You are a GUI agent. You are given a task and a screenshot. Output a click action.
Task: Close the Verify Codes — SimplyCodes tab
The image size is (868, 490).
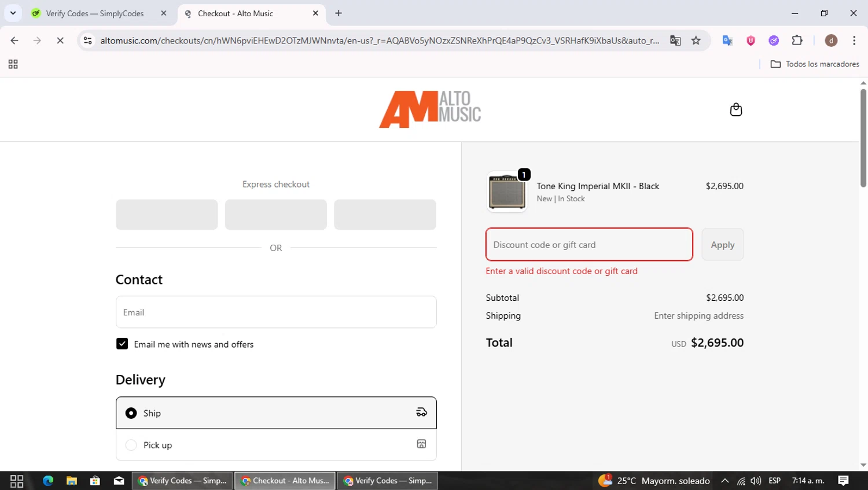pos(164,13)
